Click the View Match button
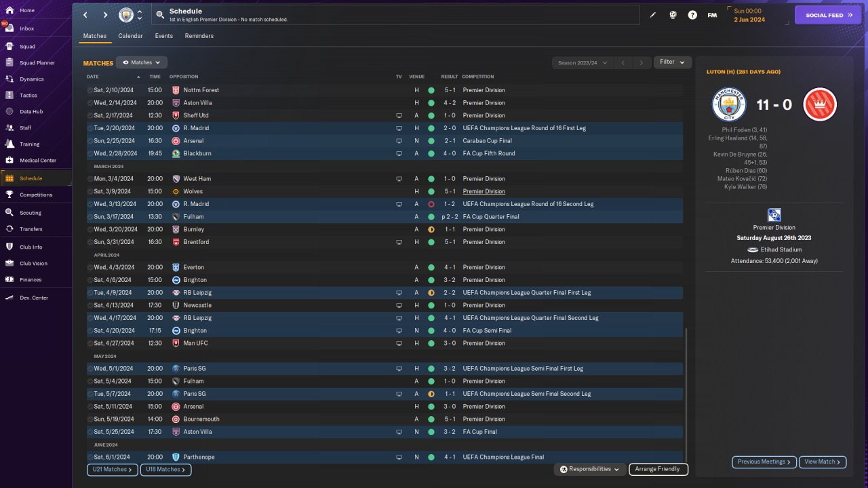Image resolution: width=868 pixels, height=488 pixels. (x=823, y=462)
